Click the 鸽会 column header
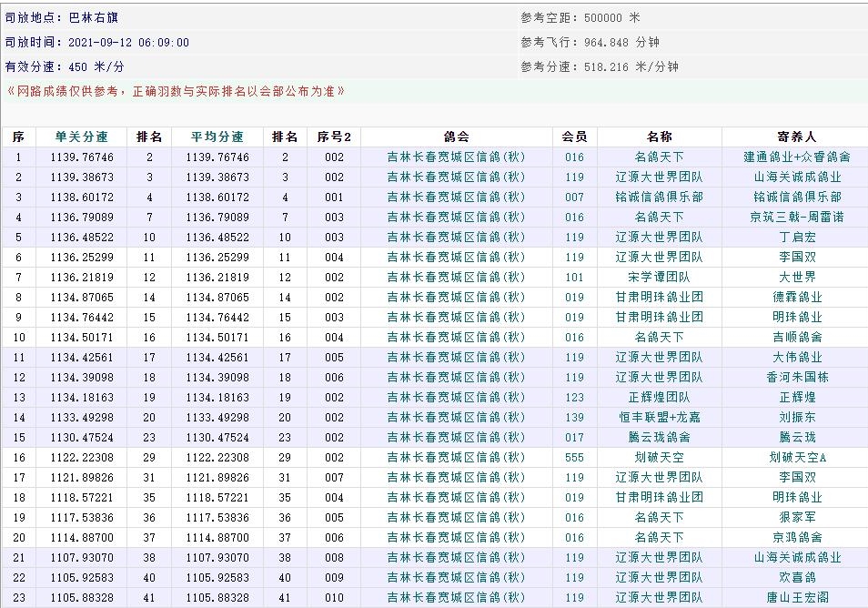This screenshot has width=868, height=608. pyautogui.click(x=456, y=137)
